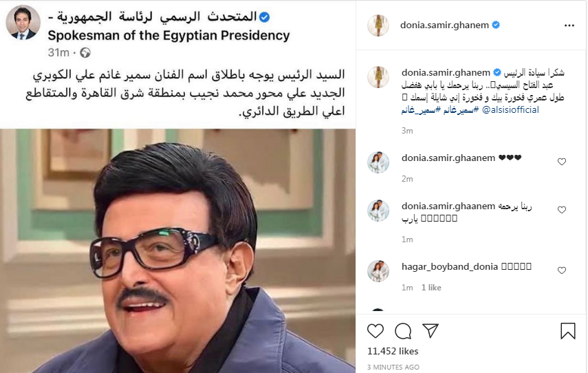
Task: Click the header profile avatar of donia.samir.ghanem
Action: click(x=378, y=25)
